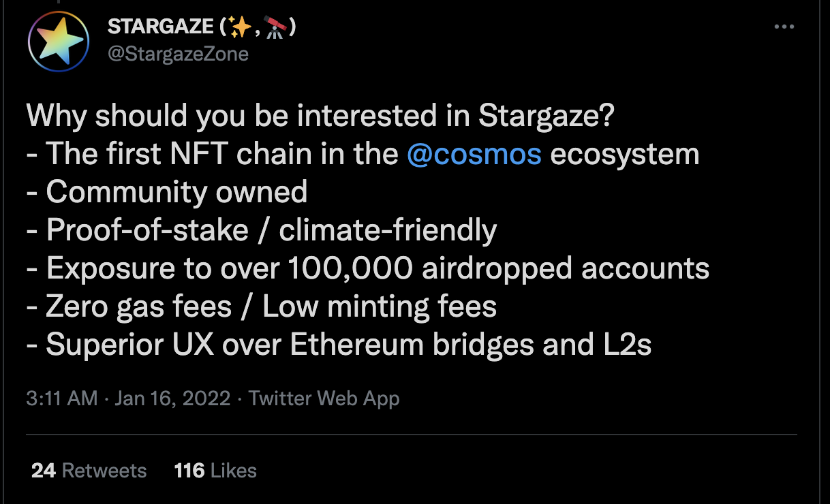Click the word "ecosystem" after @cosmos
The height and width of the screenshot is (504, 830).
624,155
